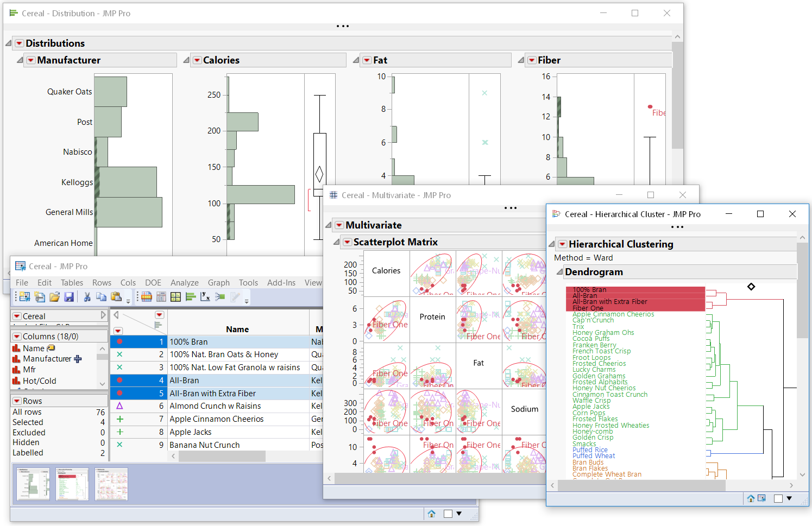Open the red triangle menu for Distributions
The height and width of the screenshot is (526, 812).
(x=20, y=43)
